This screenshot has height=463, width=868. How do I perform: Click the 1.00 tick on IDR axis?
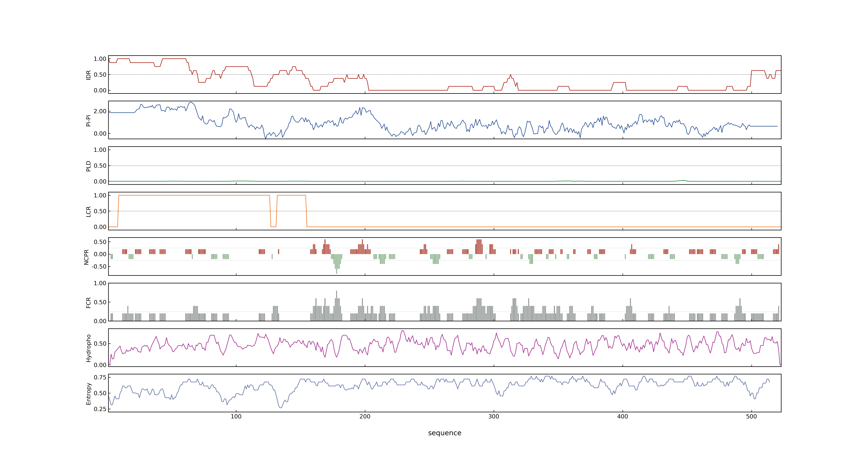(100, 59)
